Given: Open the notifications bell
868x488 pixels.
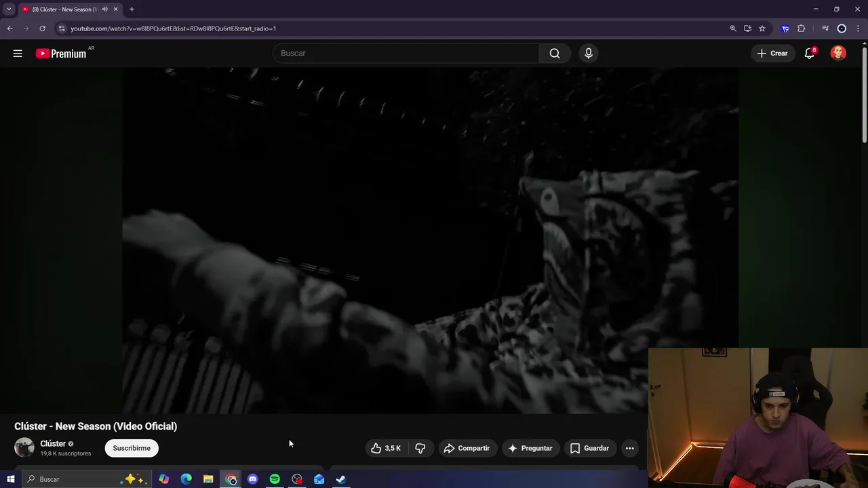Looking at the screenshot, I should (809, 54).
